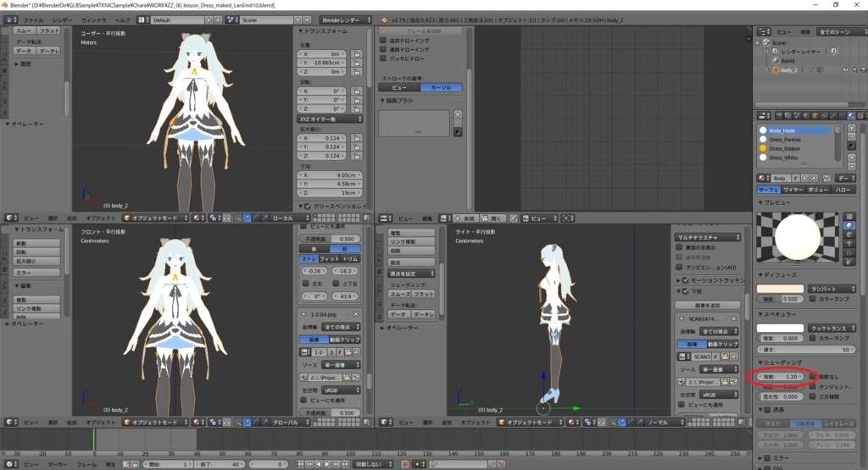Toggle バックにドロー checkbox

click(383, 58)
